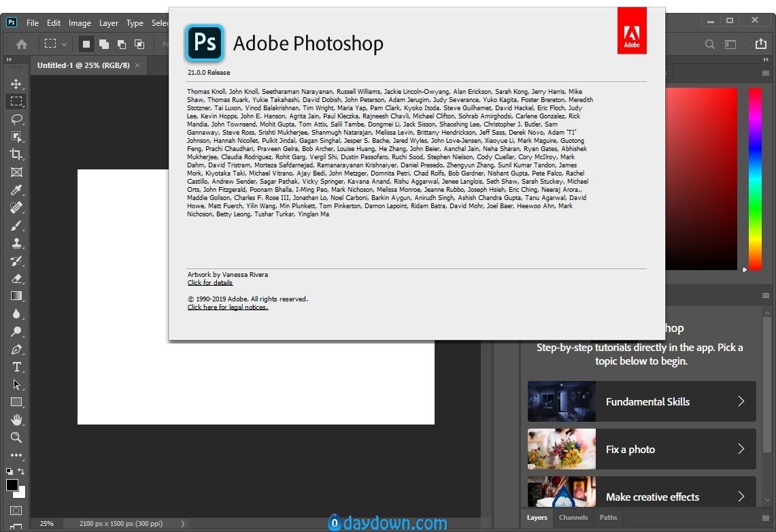Open the Image menu
The height and width of the screenshot is (532, 776).
click(80, 22)
